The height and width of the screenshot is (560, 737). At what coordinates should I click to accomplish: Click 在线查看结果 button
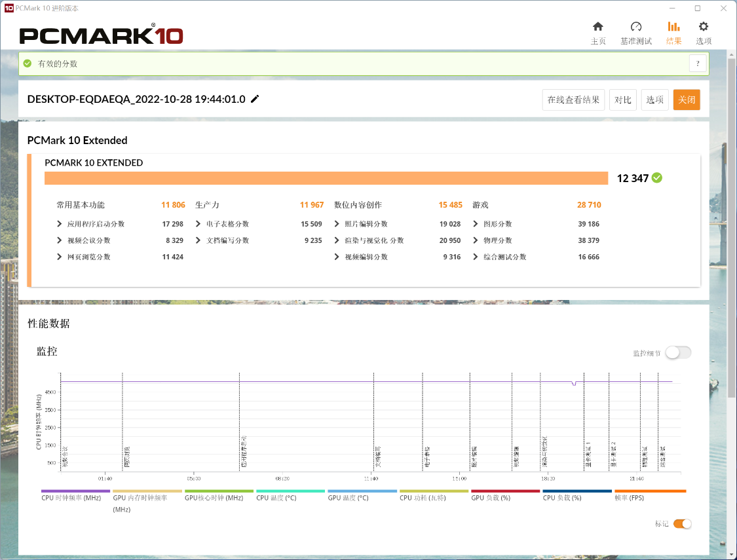573,100
